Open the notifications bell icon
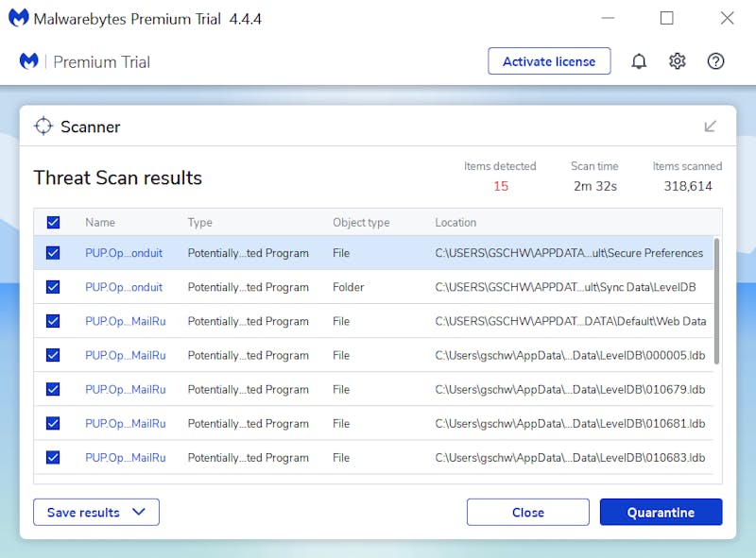756x558 pixels. click(639, 61)
